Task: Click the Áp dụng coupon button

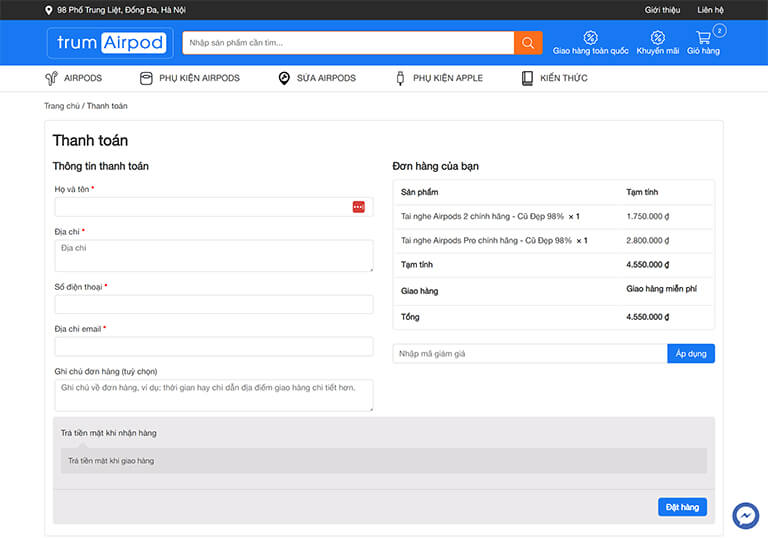Action: [x=690, y=354]
